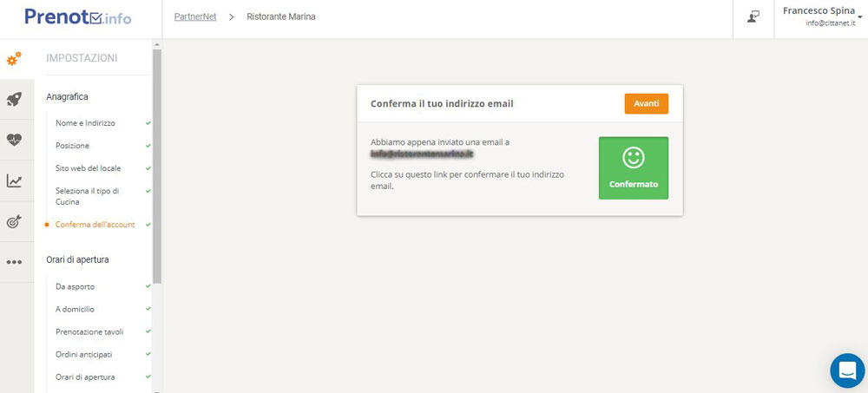Viewport: 868px width, 393px height.
Task: Open the heart pulse sidebar icon
Action: point(14,140)
